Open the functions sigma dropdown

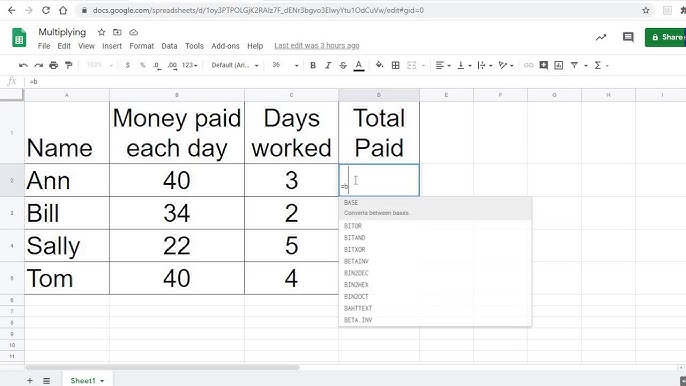tap(601, 65)
